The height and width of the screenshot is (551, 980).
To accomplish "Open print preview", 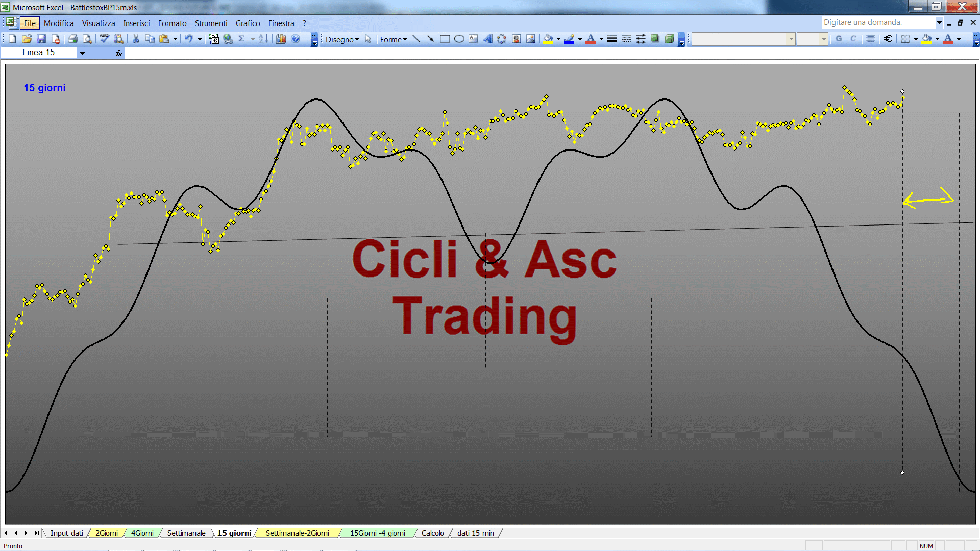I will point(87,39).
